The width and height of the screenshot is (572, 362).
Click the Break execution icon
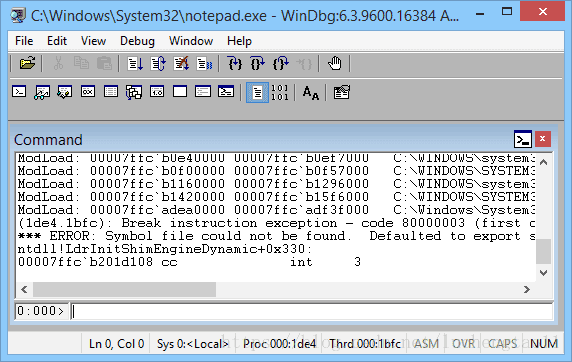204,63
